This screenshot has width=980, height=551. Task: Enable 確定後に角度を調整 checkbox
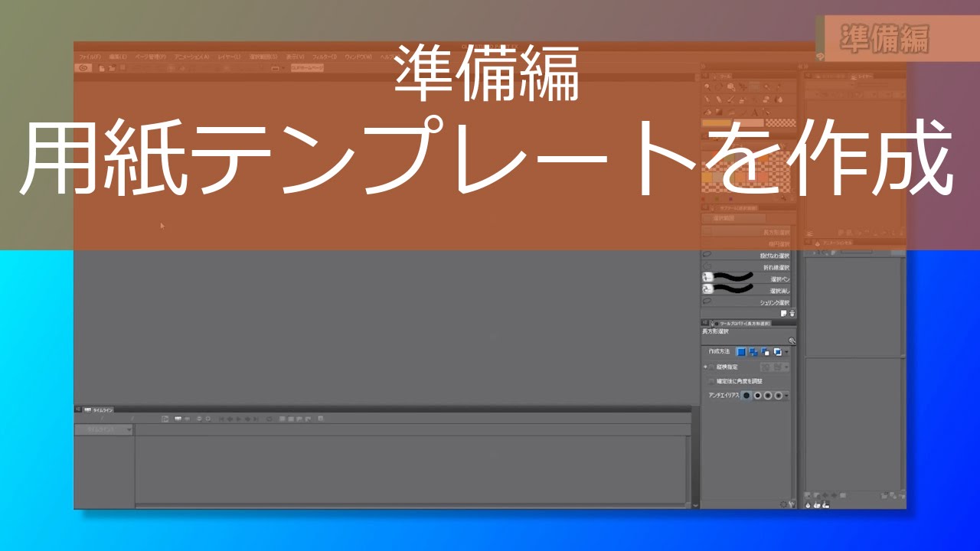(711, 381)
